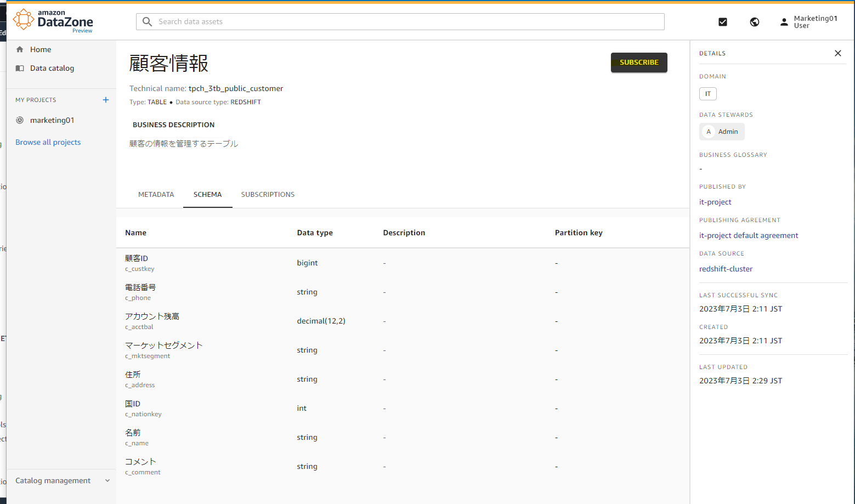Add a new project with plus icon
The width and height of the screenshot is (855, 504).
(x=106, y=100)
